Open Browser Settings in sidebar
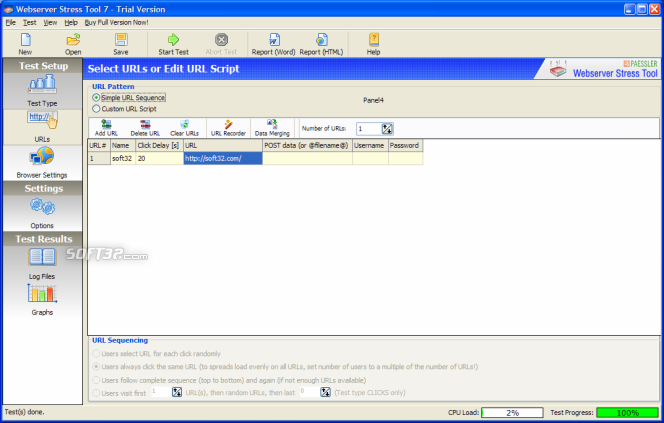The width and height of the screenshot is (664, 423). pyautogui.click(x=42, y=163)
